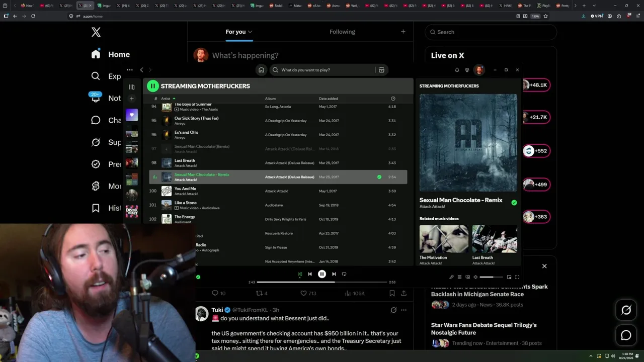Bookmark the post above Tuki's
Image resolution: width=644 pixels, height=362 pixels.
(392, 293)
